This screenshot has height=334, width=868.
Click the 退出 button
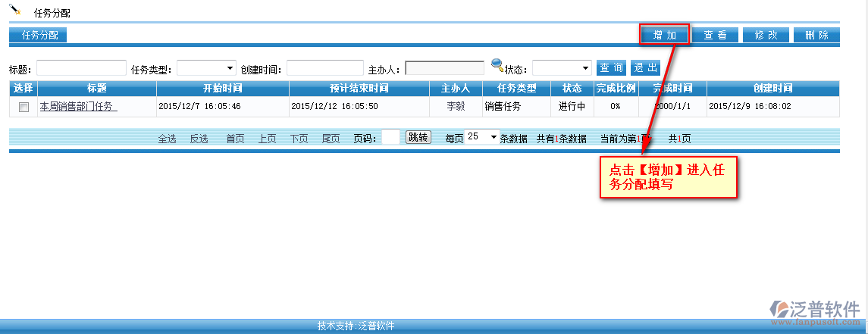click(x=645, y=68)
